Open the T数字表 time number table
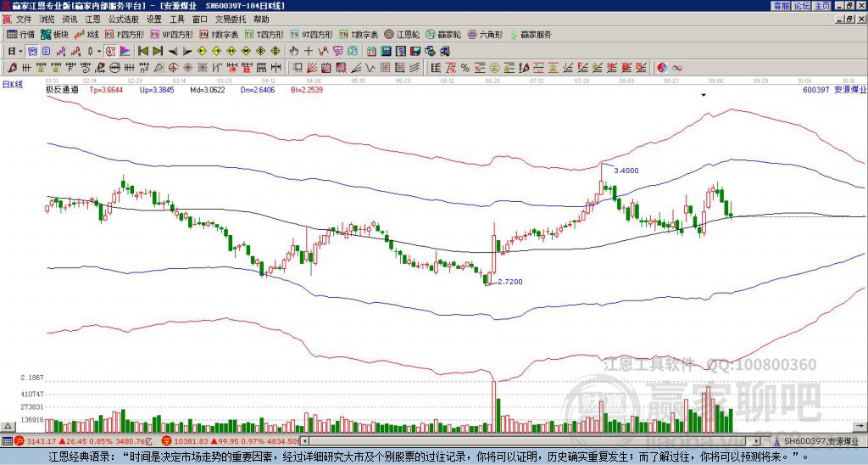This screenshot has width=868, height=465. (x=359, y=34)
